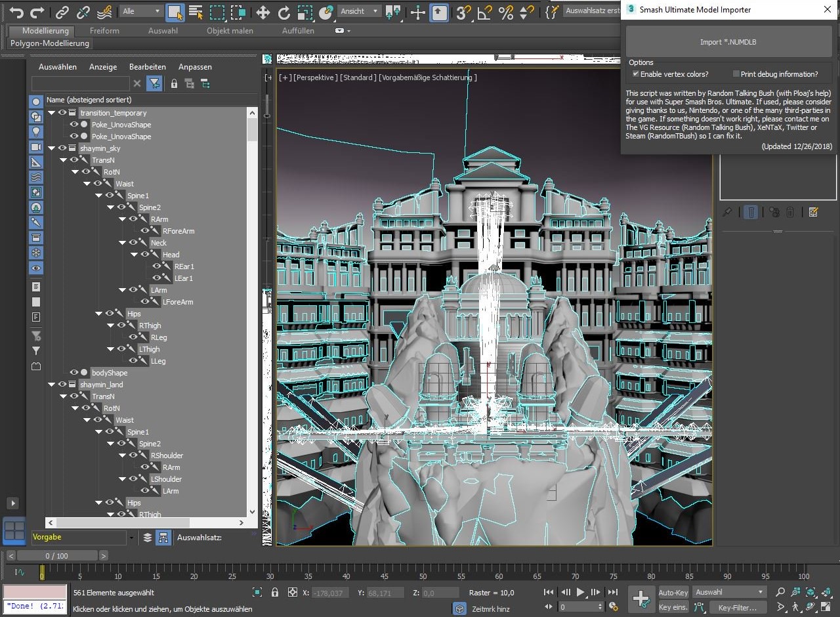The width and height of the screenshot is (840, 617).
Task: Toggle the Spinner Snap icon
Action: pos(526,12)
